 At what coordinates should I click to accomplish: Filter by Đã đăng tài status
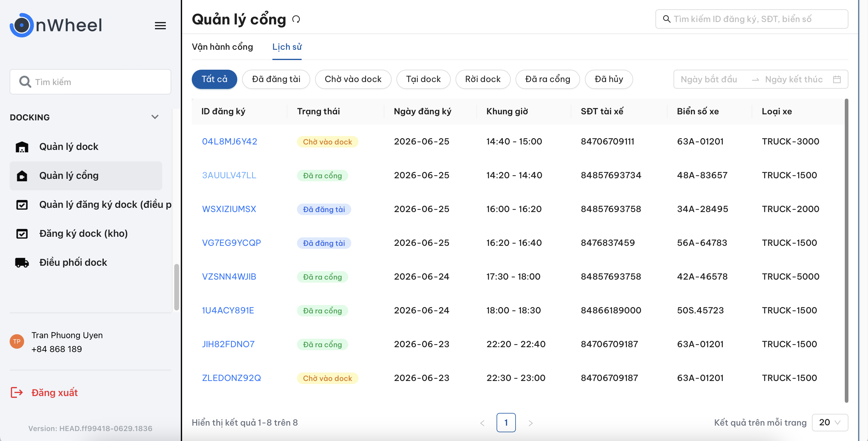tap(276, 79)
